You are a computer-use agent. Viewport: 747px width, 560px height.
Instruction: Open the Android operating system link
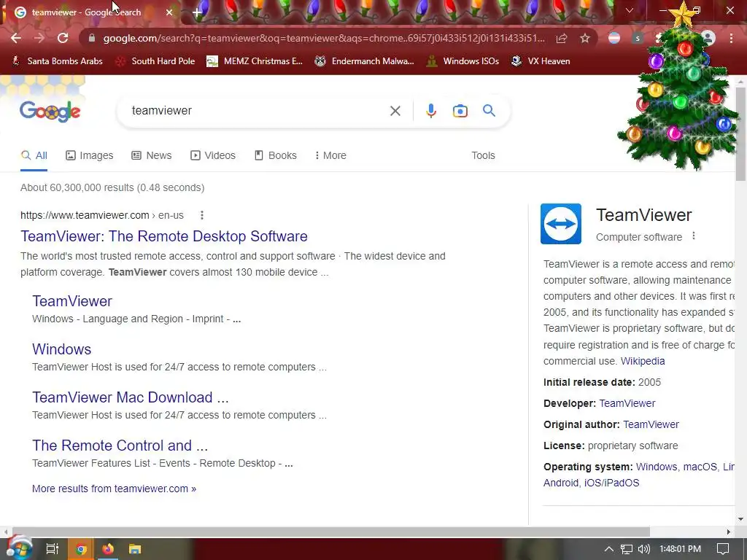click(561, 483)
